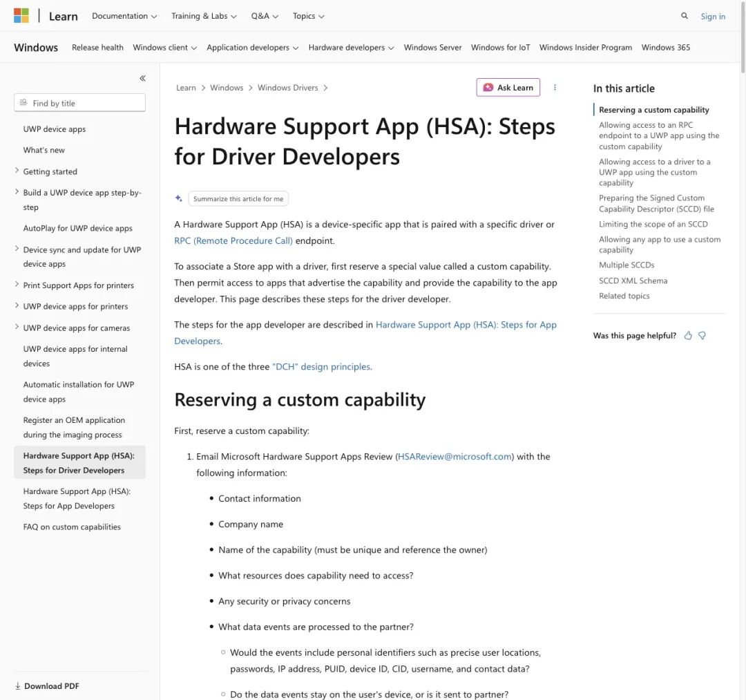Open HSA Steps for App Developers sidebar item
This screenshot has width=746, height=700.
(x=77, y=498)
